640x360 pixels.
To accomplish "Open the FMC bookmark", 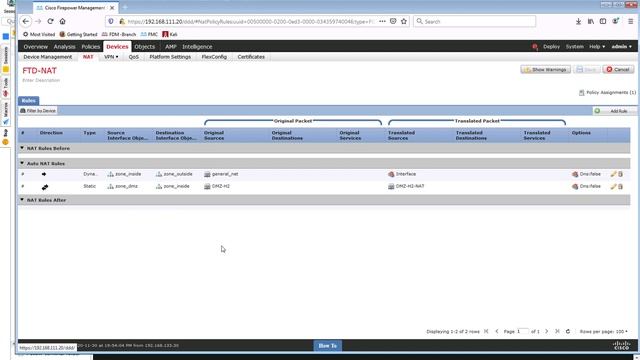I will click(149, 34).
